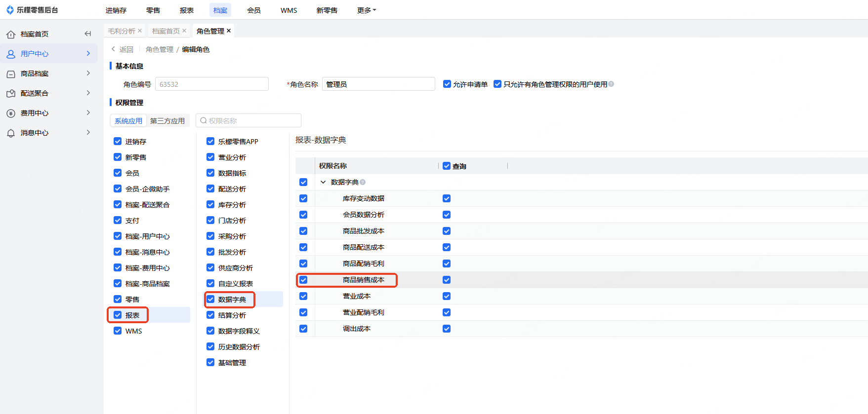Image resolution: width=868 pixels, height=414 pixels.
Task: Click the 消息中心 bell icon
Action: coord(11,133)
